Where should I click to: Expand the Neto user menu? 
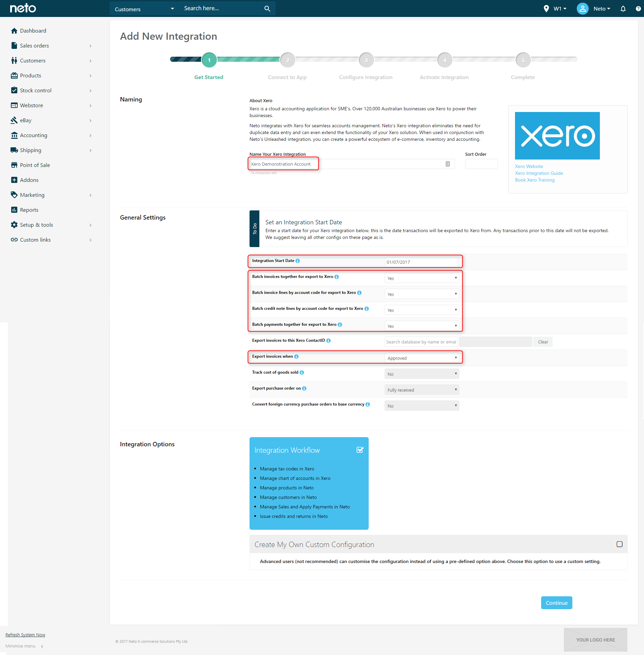tap(602, 8)
